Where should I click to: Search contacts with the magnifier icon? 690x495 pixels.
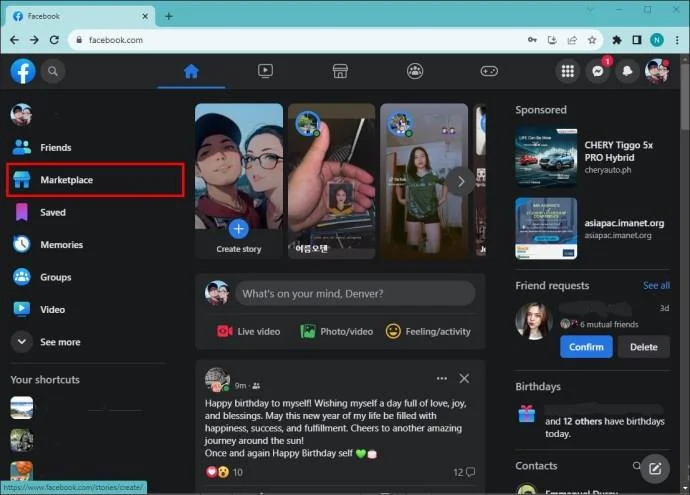(636, 466)
